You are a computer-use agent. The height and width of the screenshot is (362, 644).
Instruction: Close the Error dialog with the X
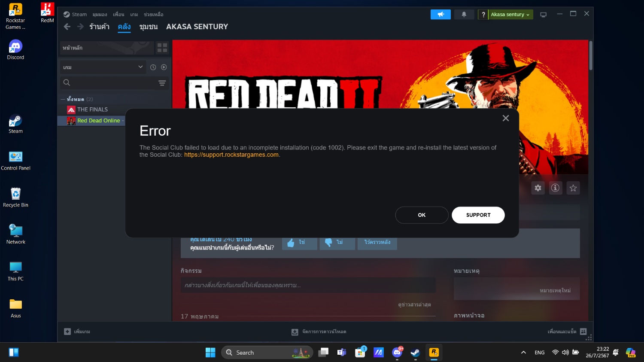click(x=506, y=118)
